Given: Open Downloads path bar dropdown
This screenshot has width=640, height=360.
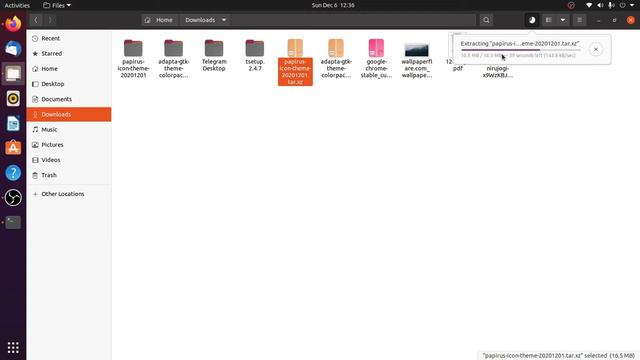Looking at the screenshot, I should pos(224,20).
